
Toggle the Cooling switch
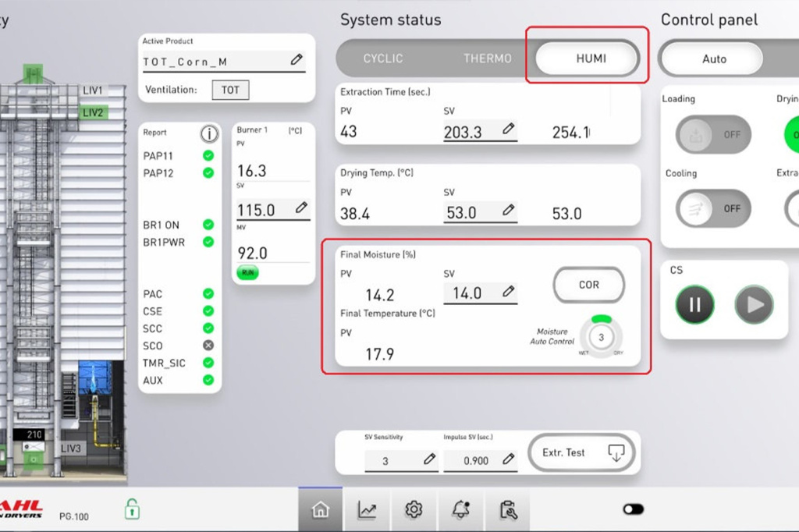click(x=713, y=208)
